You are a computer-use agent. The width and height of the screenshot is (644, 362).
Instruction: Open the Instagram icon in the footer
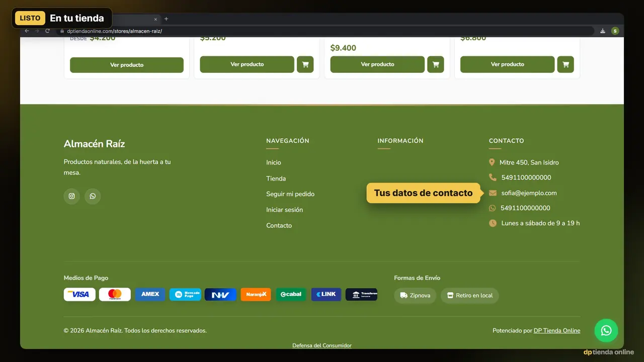tap(71, 196)
